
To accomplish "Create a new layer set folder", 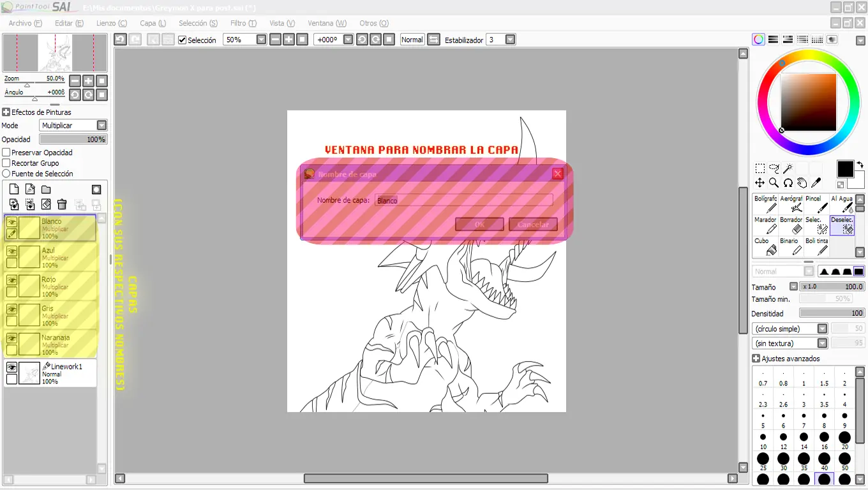I will click(46, 189).
